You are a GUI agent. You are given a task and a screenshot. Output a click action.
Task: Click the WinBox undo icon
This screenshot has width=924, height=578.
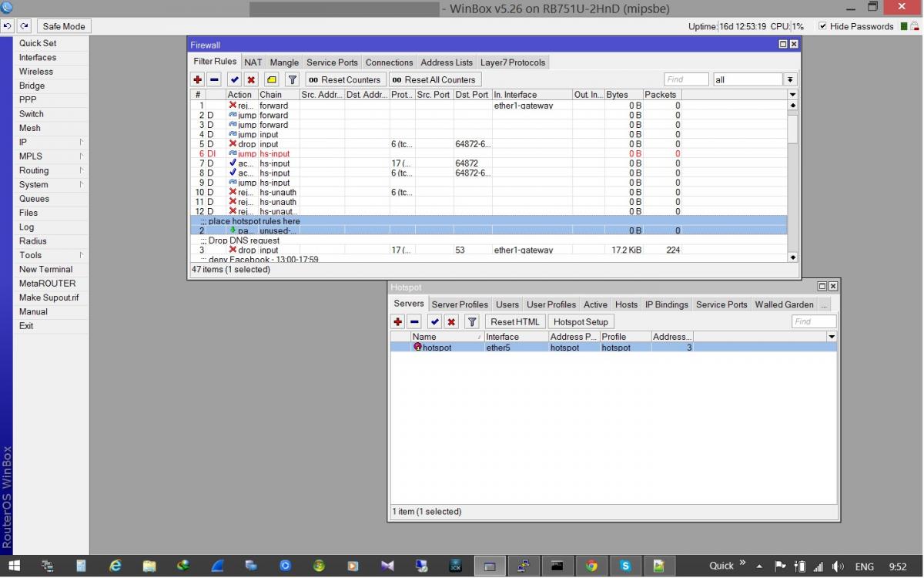(8, 26)
